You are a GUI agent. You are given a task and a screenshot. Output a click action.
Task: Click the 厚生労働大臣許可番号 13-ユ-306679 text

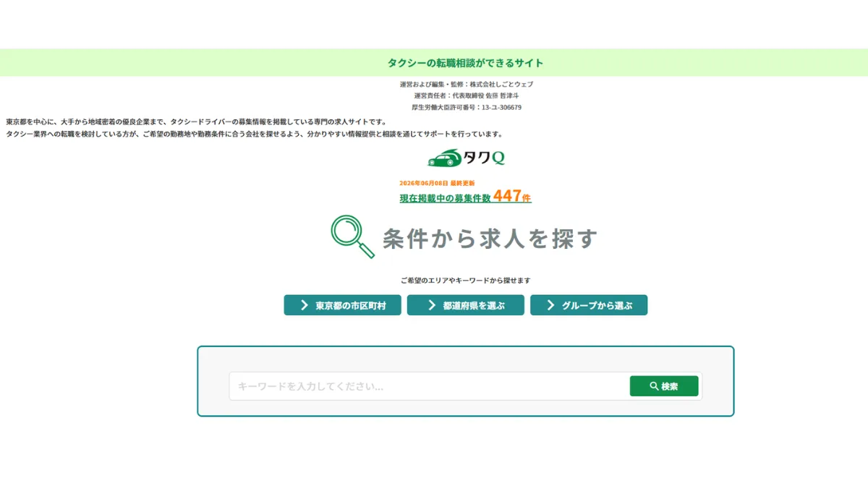[x=467, y=107]
